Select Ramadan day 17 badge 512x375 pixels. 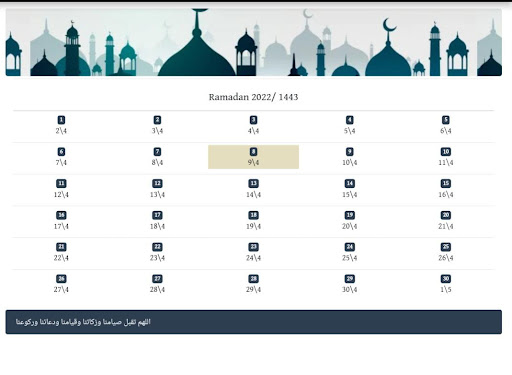click(157, 215)
